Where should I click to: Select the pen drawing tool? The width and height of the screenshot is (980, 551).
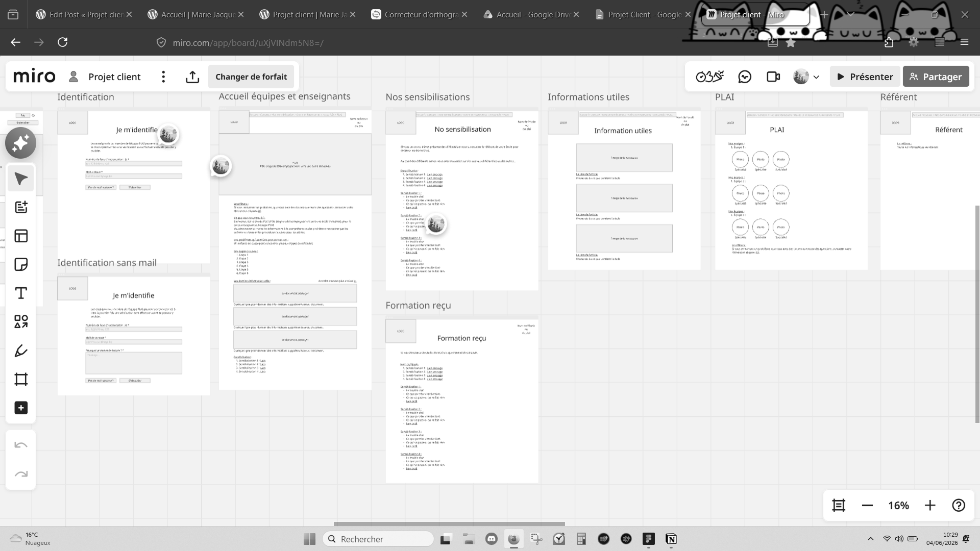coord(21,350)
